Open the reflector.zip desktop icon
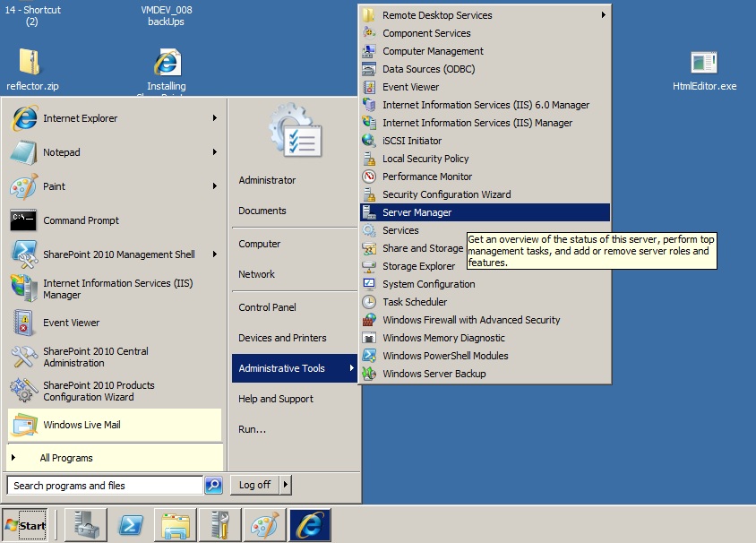 point(32,69)
